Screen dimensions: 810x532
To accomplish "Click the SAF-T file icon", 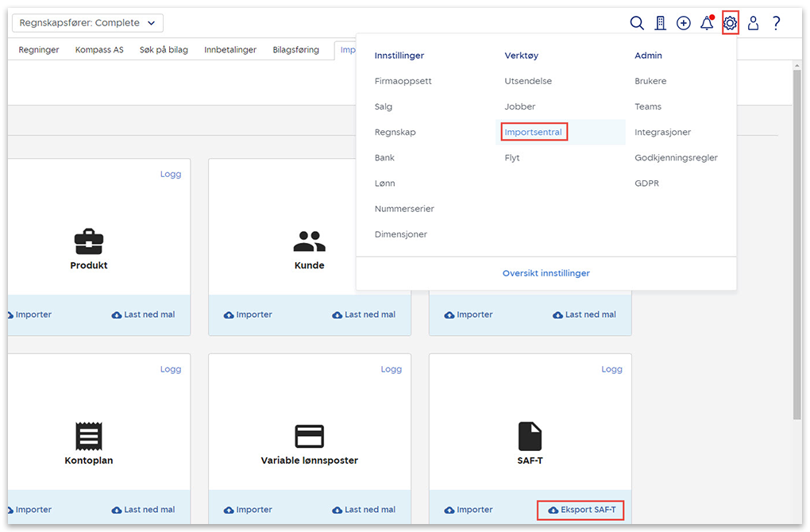I will [530, 436].
